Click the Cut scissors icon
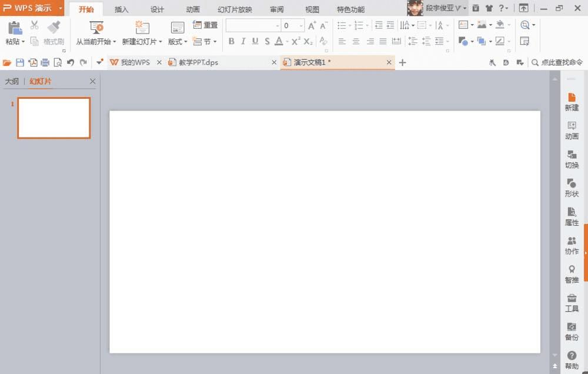 (35, 25)
